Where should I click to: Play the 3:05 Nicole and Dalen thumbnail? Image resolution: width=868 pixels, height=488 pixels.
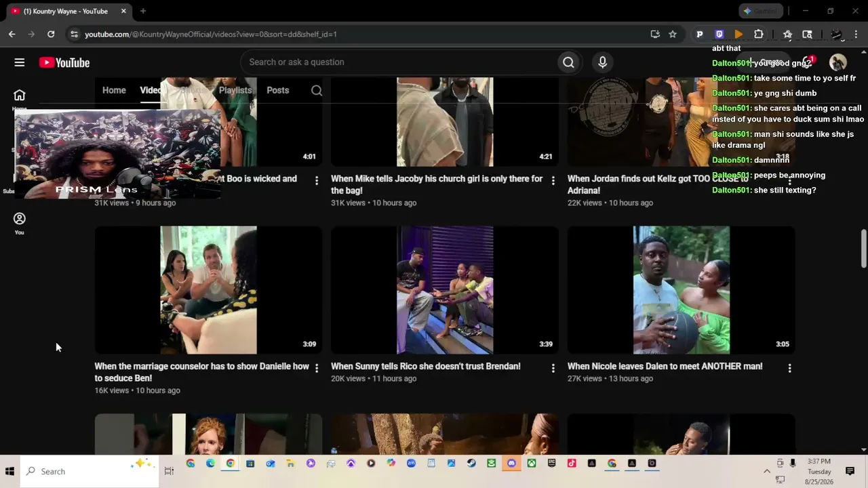(682, 290)
